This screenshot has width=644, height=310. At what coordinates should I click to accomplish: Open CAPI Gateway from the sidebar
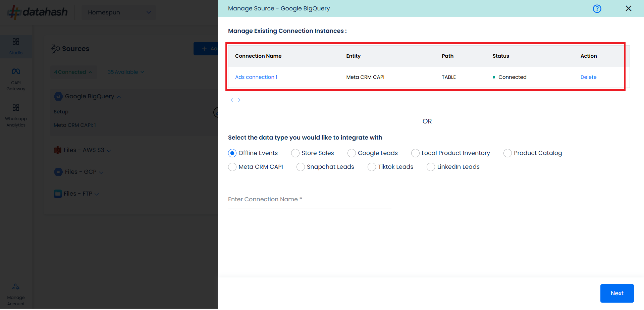(x=16, y=79)
